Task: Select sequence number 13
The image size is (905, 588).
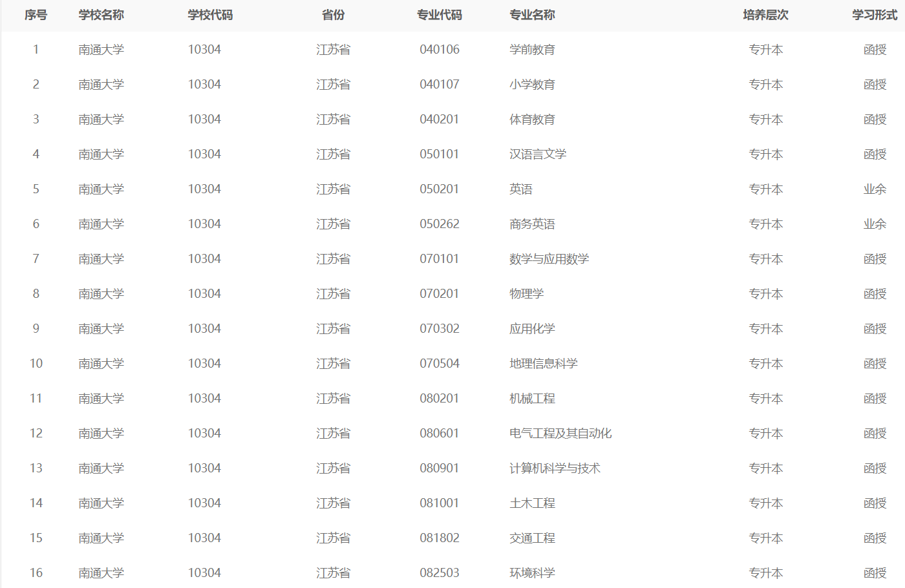Action: point(36,468)
